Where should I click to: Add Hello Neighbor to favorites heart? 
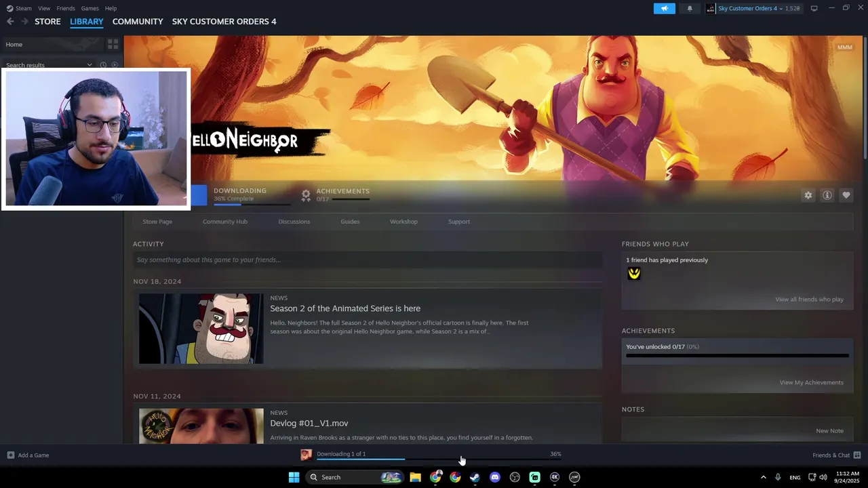click(x=846, y=195)
